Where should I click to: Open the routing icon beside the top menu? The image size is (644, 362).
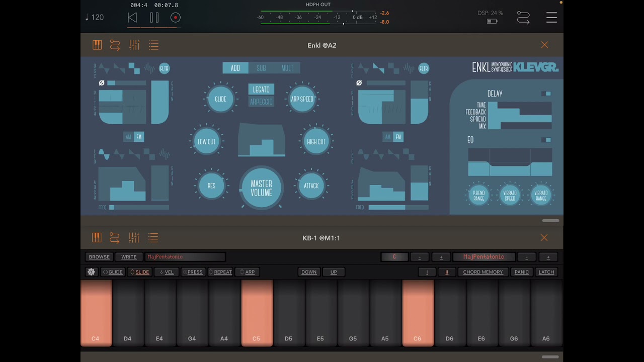(523, 18)
